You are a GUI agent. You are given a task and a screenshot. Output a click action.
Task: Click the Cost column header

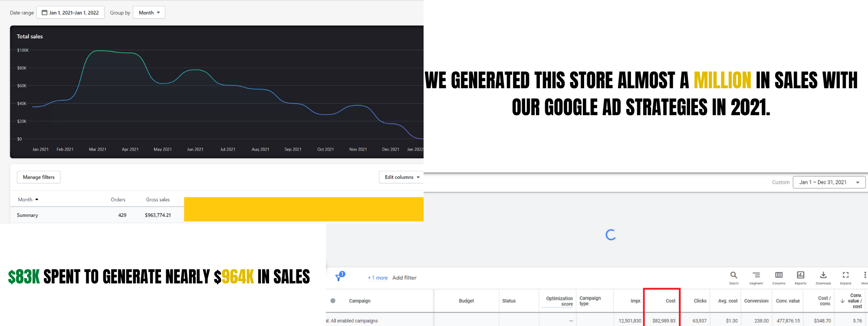pyautogui.click(x=670, y=301)
